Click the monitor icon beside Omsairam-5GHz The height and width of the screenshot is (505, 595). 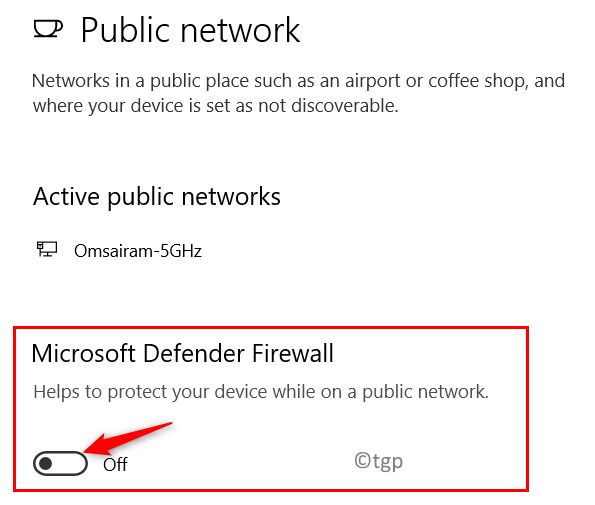click(x=47, y=249)
